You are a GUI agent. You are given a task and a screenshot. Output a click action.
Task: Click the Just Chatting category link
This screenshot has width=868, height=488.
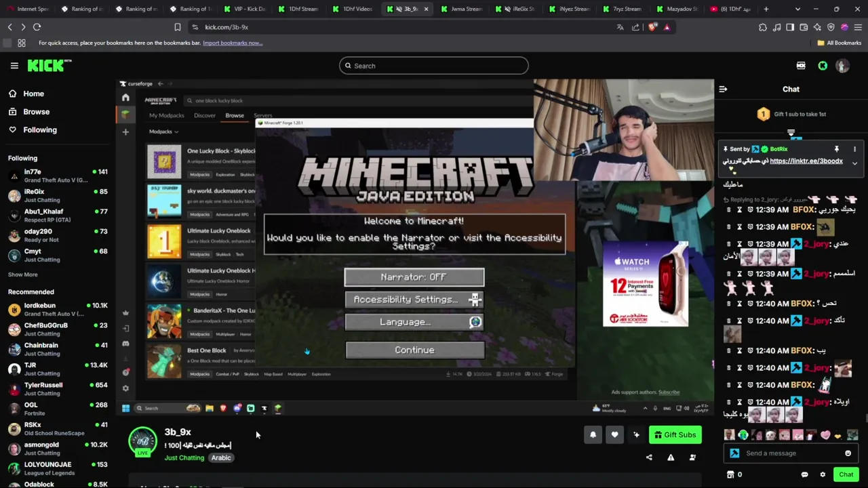[x=184, y=458]
